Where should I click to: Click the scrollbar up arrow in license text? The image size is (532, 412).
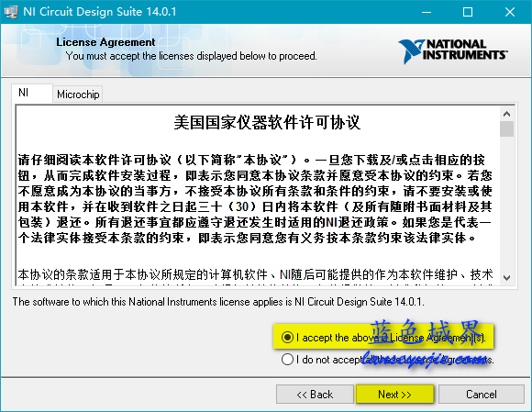pyautogui.click(x=506, y=114)
